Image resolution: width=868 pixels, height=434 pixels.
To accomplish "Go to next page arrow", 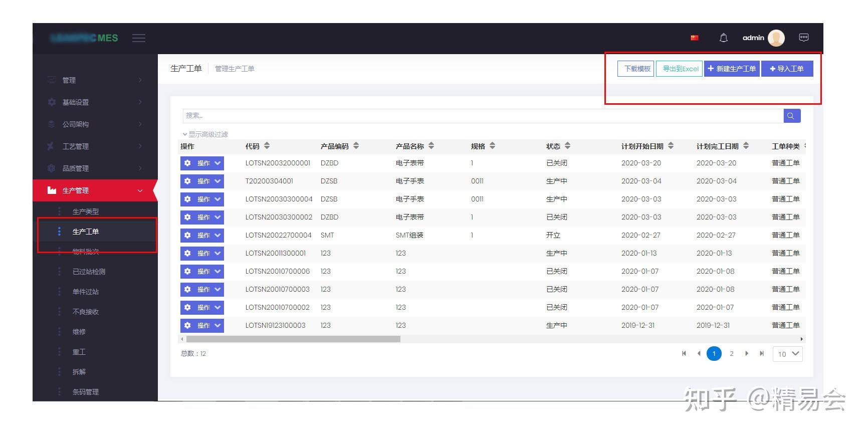I will click(x=747, y=353).
